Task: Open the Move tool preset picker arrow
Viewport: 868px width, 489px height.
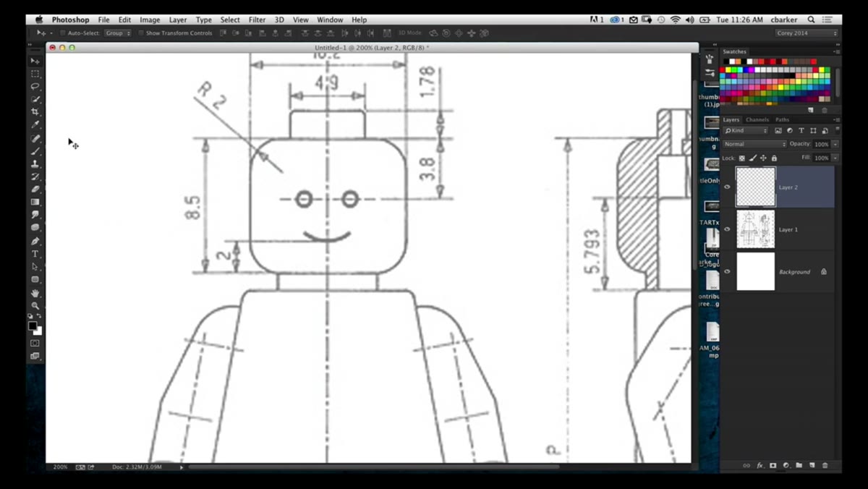Action: tap(51, 33)
